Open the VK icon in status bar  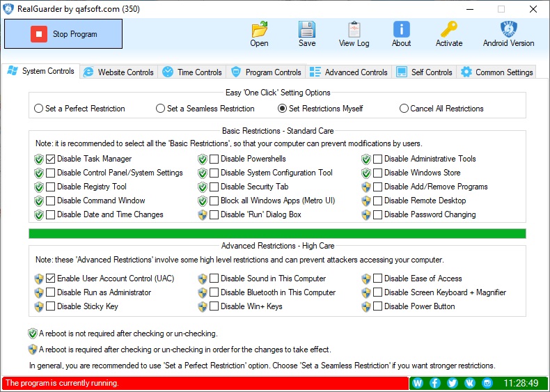[470, 383]
